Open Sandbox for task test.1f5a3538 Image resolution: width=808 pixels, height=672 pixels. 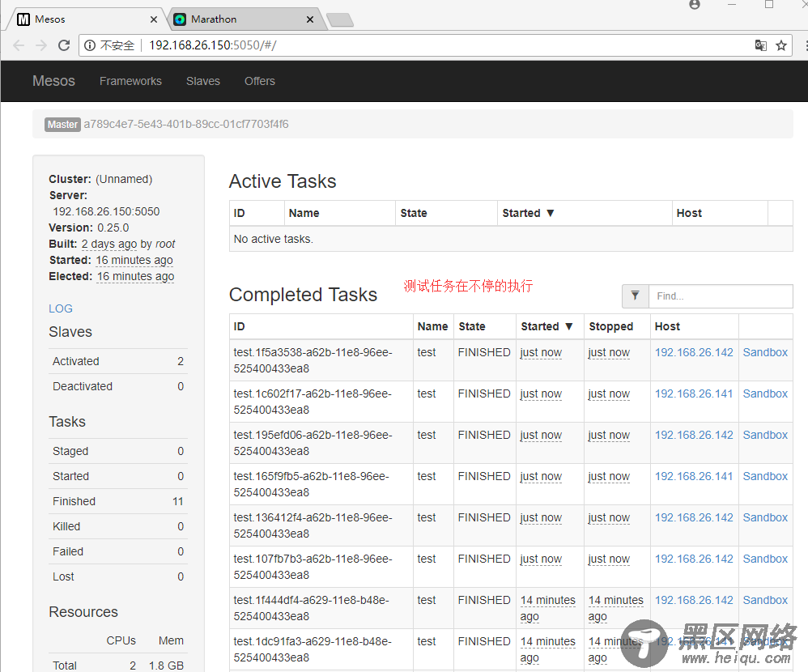[x=765, y=352]
